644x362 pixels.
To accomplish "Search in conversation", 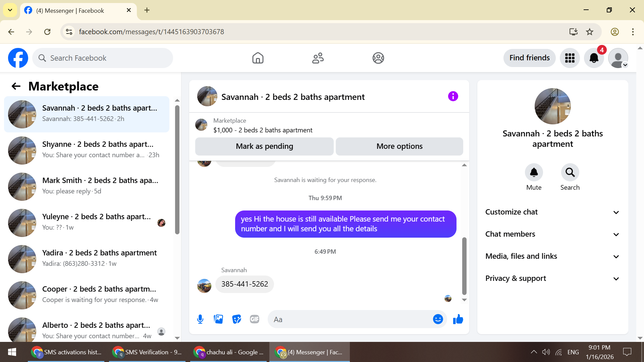I will point(570,173).
